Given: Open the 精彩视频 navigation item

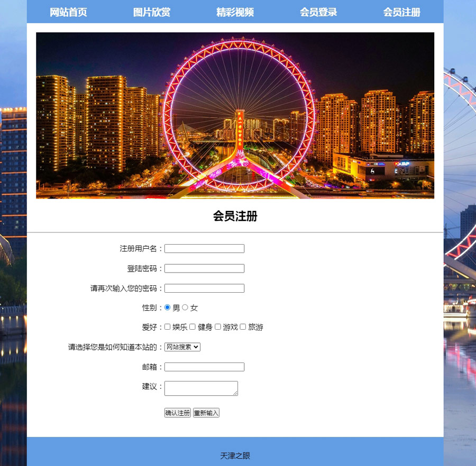Looking at the screenshot, I should pyautogui.click(x=235, y=12).
